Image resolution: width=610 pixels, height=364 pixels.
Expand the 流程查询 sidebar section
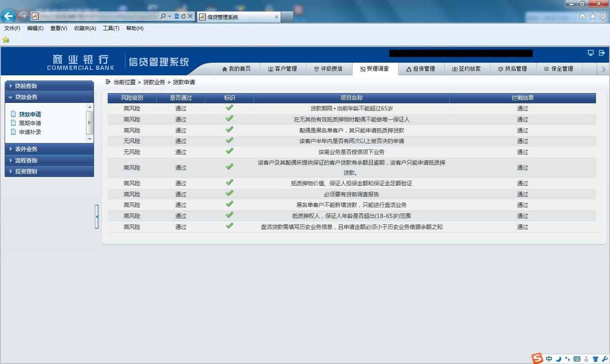pos(49,160)
